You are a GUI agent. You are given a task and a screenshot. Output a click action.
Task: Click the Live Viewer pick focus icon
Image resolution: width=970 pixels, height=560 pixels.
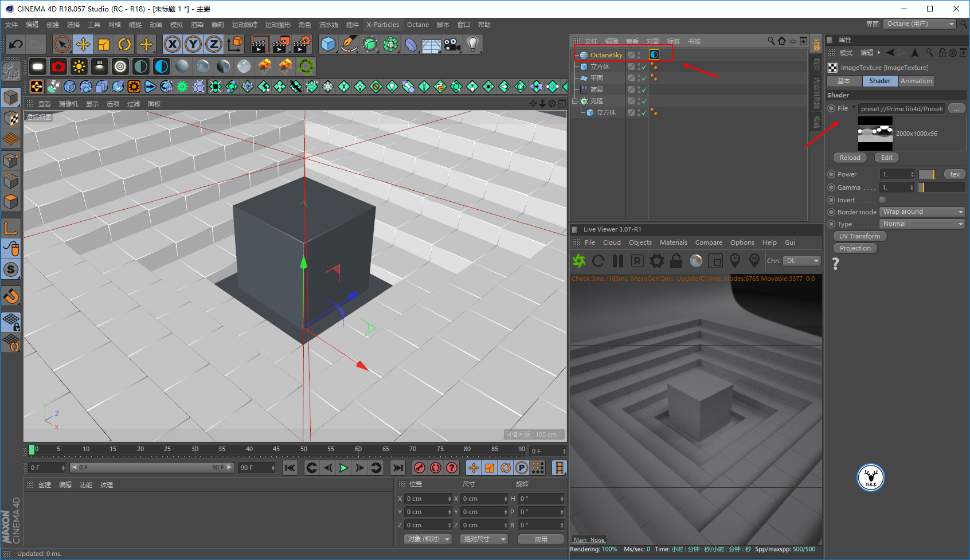point(735,261)
